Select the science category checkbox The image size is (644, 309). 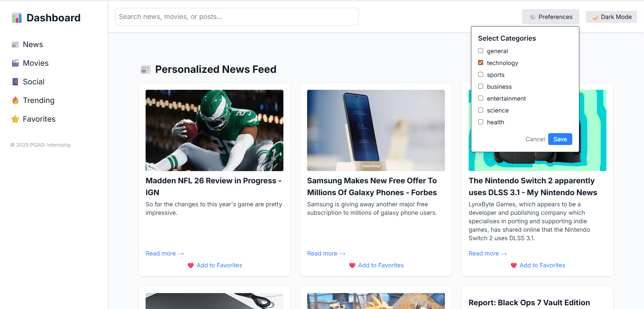pos(480,110)
